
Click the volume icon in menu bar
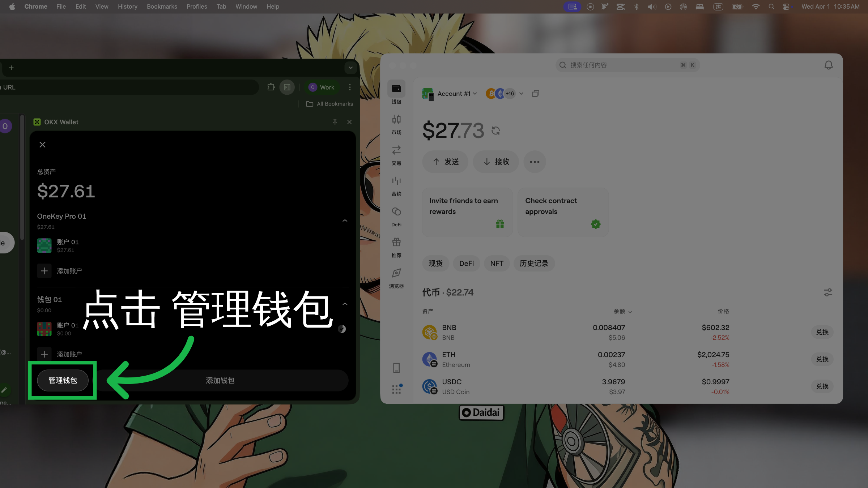(x=652, y=7)
